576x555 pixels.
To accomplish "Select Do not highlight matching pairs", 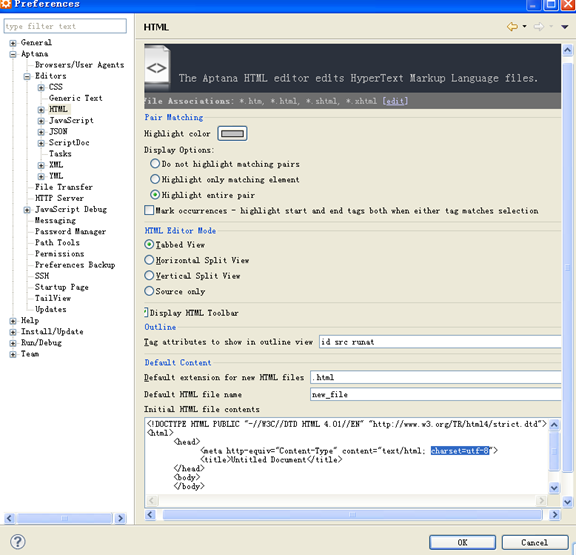I will click(x=155, y=163).
